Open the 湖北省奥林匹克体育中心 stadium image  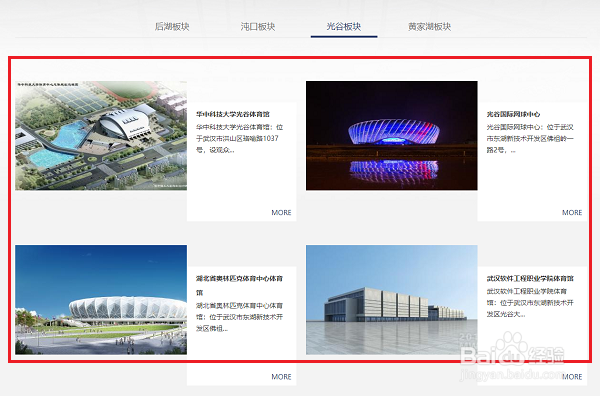click(101, 300)
